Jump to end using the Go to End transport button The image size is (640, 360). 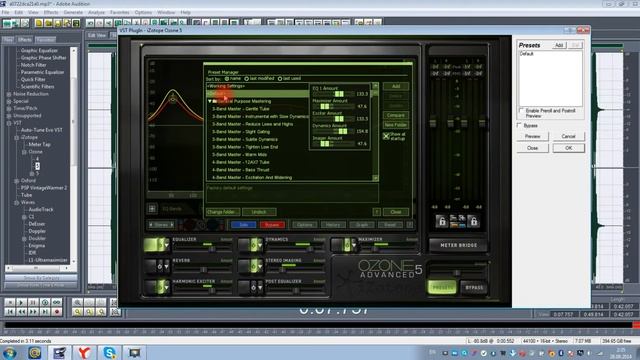click(x=45, y=312)
